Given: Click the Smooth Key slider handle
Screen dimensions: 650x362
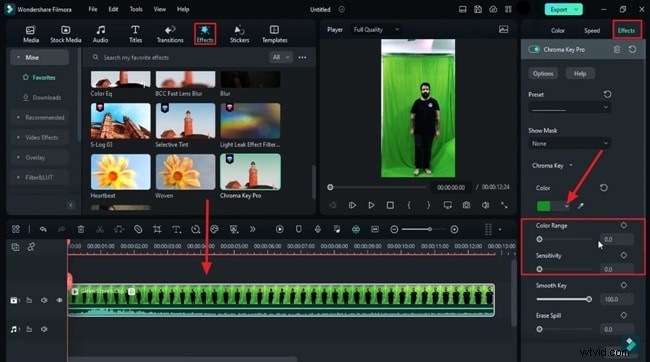Looking at the screenshot, I should point(589,299).
